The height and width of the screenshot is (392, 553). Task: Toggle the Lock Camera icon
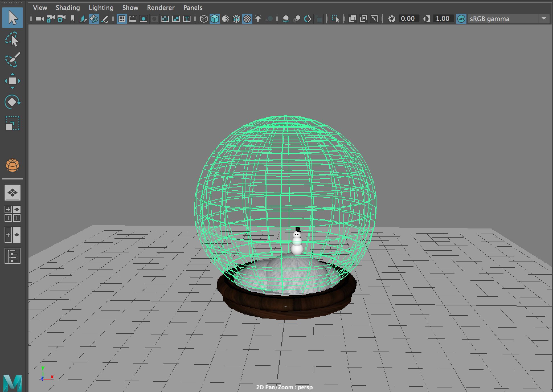pyautogui.click(x=50, y=19)
